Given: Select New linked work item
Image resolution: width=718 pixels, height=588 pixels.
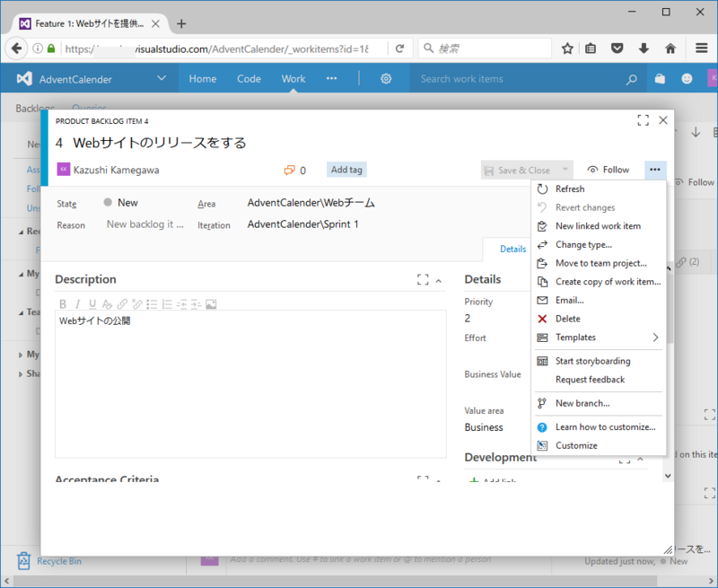Looking at the screenshot, I should [x=598, y=226].
